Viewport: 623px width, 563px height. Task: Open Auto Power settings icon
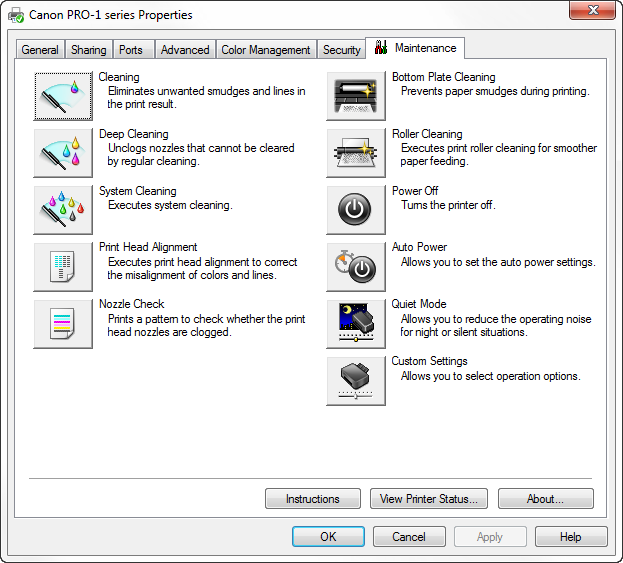point(356,267)
